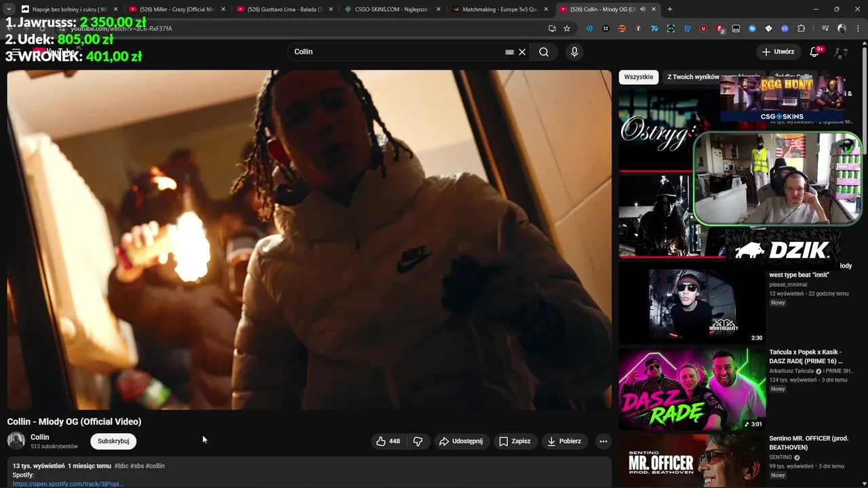Open the Chrome extensions puzzle icon
This screenshot has height=488, width=868.
(802, 28)
